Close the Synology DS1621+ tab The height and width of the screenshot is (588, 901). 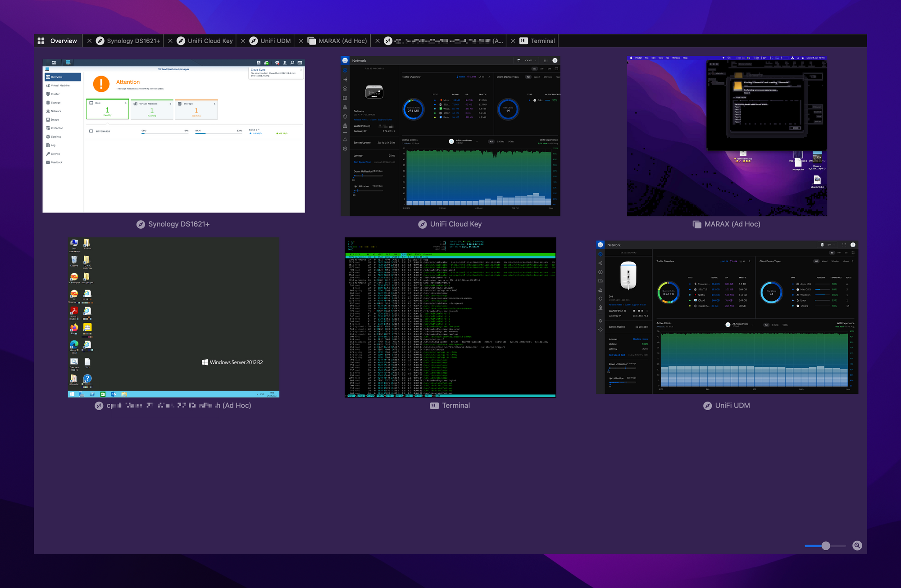click(x=89, y=41)
